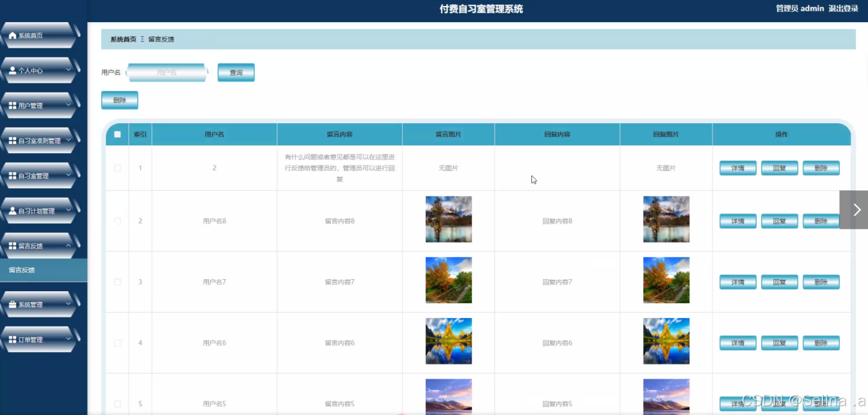Image resolution: width=868 pixels, height=415 pixels.
Task: Open 详情 for 用户名7 row
Action: coord(738,282)
